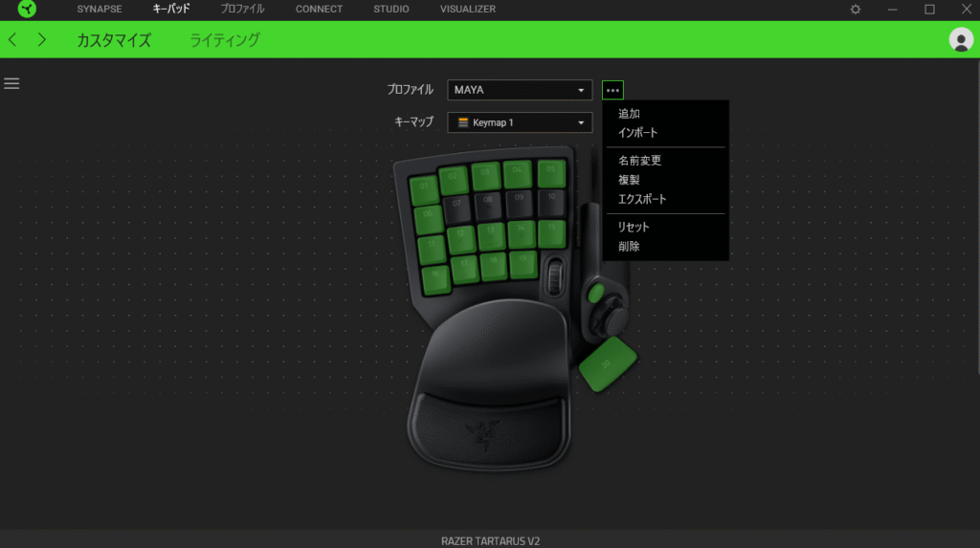Screen dimensions: 980x548
Task: Open the settings gear icon
Action: coord(855,10)
